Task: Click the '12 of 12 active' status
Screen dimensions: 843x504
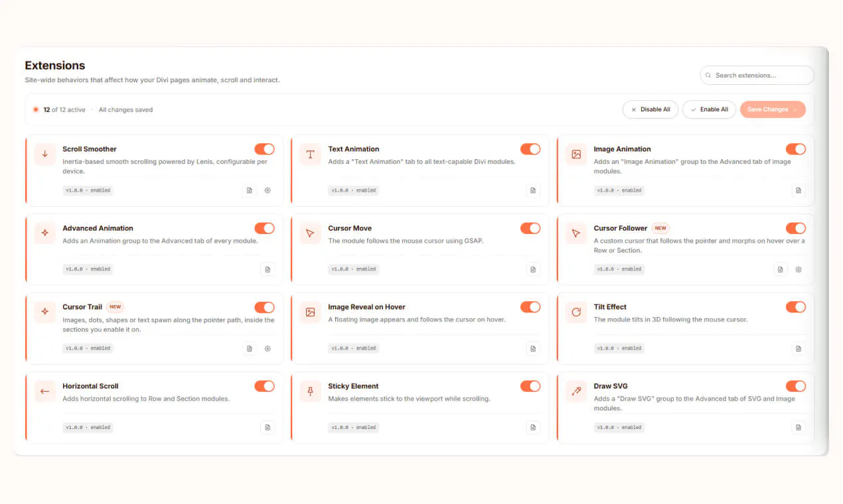Action: [64, 109]
